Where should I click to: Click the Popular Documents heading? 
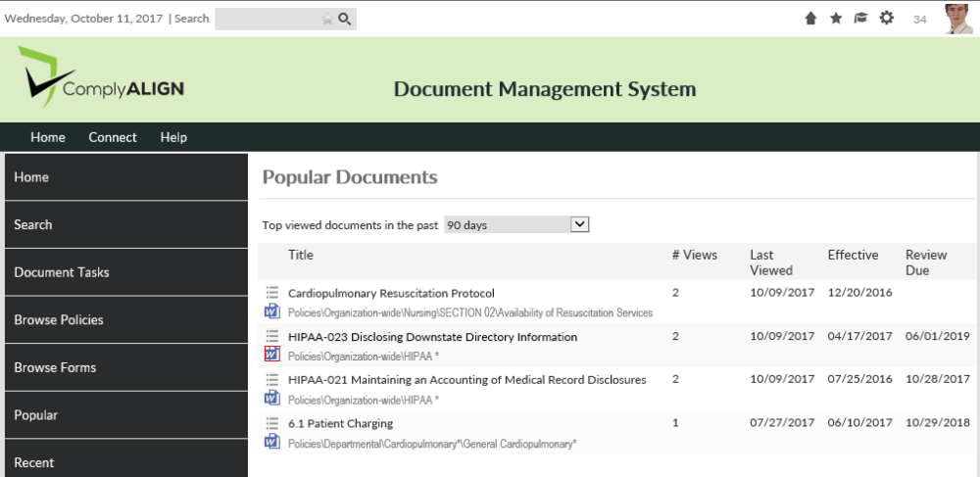(x=350, y=177)
